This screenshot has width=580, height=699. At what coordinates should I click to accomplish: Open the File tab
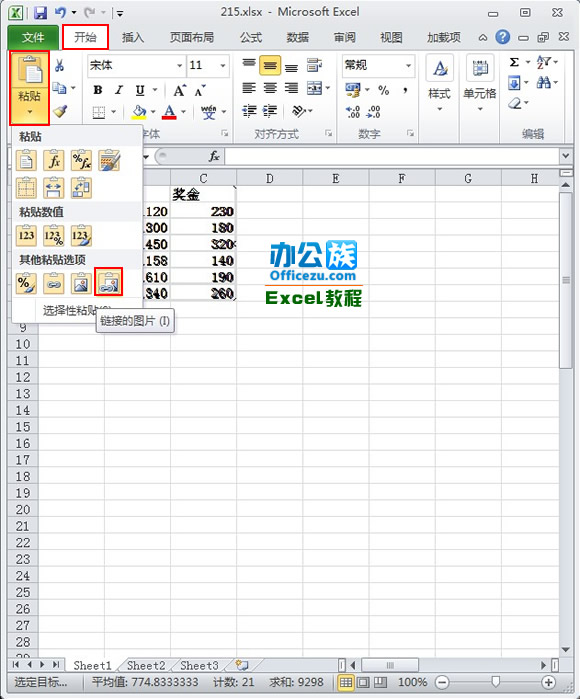tap(33, 37)
